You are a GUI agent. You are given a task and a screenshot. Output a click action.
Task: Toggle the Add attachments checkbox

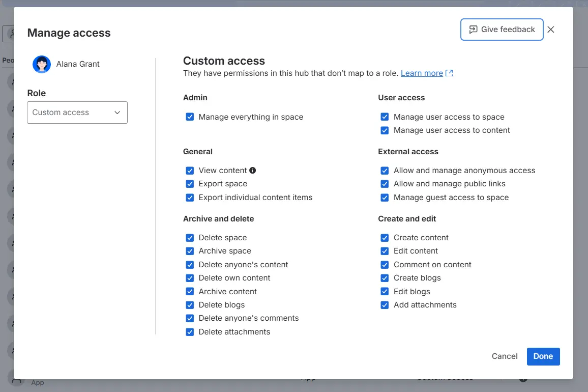click(385, 305)
